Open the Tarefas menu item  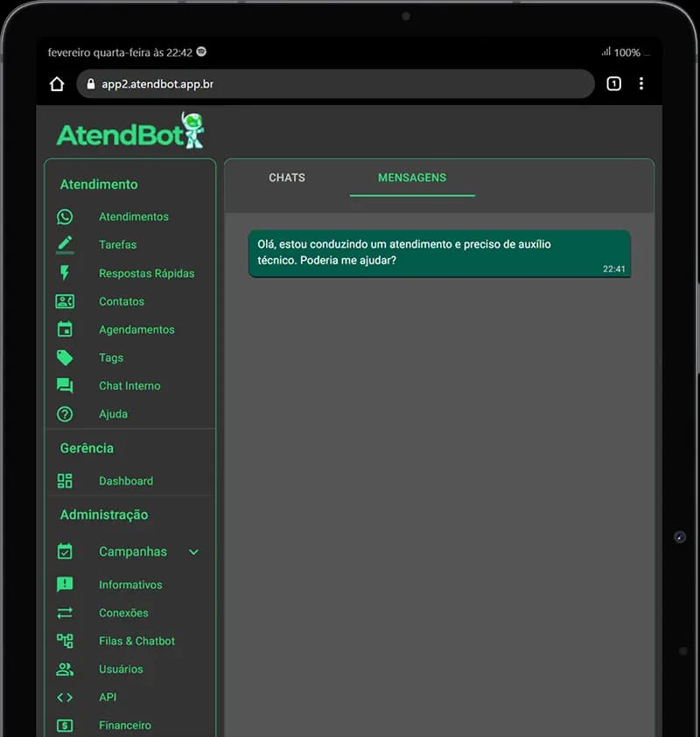(117, 245)
